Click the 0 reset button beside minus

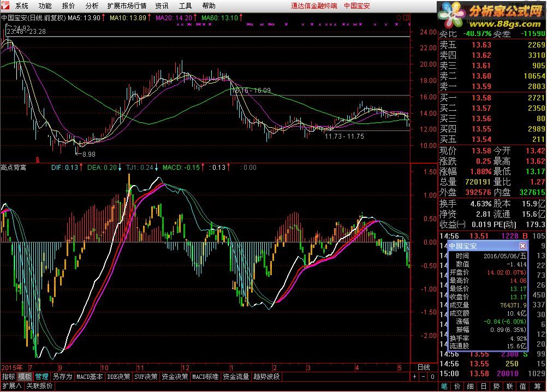[x=432, y=377]
